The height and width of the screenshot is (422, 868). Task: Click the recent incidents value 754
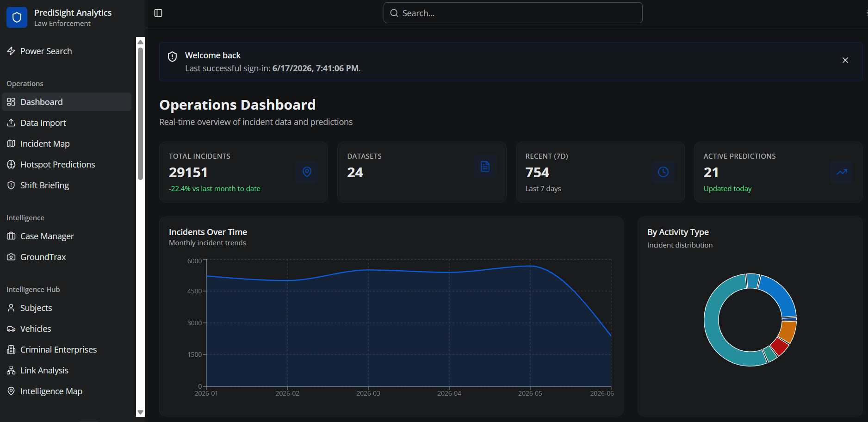click(537, 173)
